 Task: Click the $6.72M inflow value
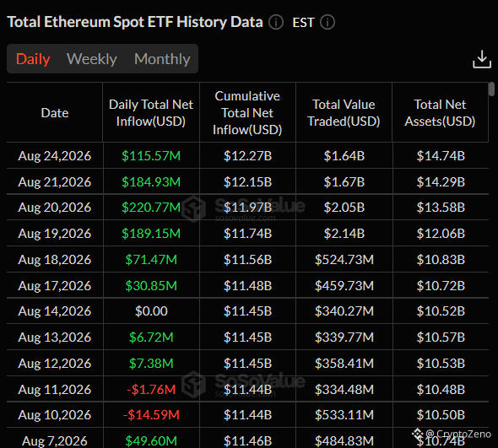coord(151,337)
